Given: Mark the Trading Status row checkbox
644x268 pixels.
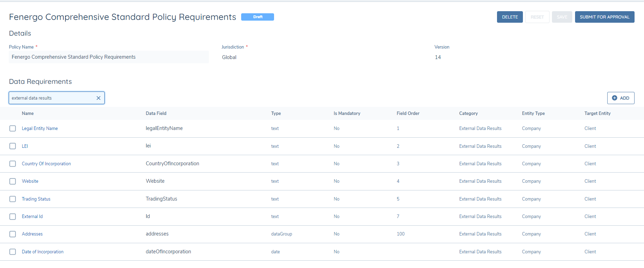Looking at the screenshot, I should click(x=13, y=199).
